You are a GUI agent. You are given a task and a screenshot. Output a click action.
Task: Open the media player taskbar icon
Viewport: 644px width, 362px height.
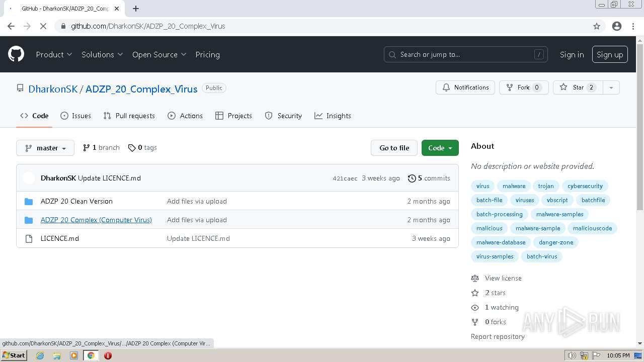[74, 355]
